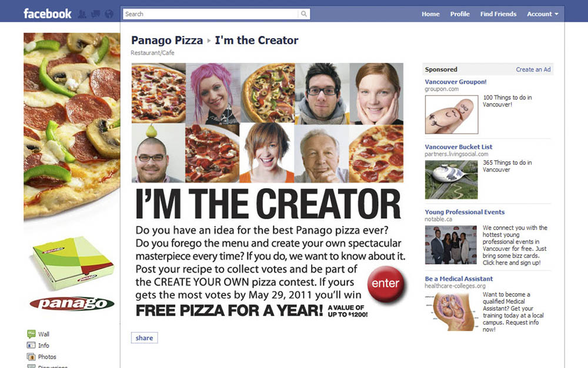Open the notifications globe icon
The height and width of the screenshot is (368, 588).
109,14
